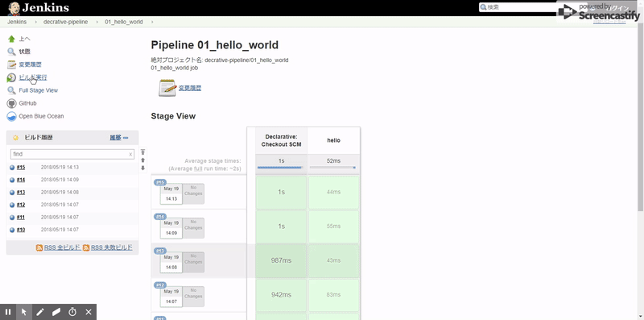
Task: Expand breadcrumb arrow after decrative-pipeline
Action: pyautogui.click(x=97, y=22)
